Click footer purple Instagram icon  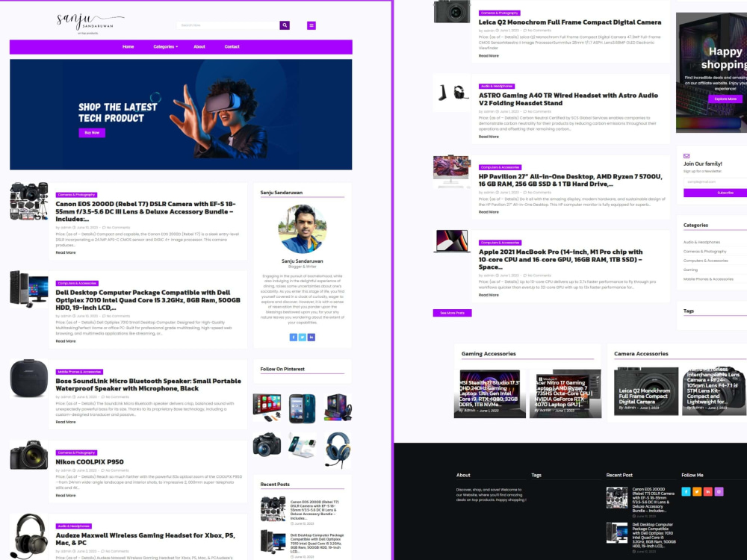pyautogui.click(x=719, y=491)
